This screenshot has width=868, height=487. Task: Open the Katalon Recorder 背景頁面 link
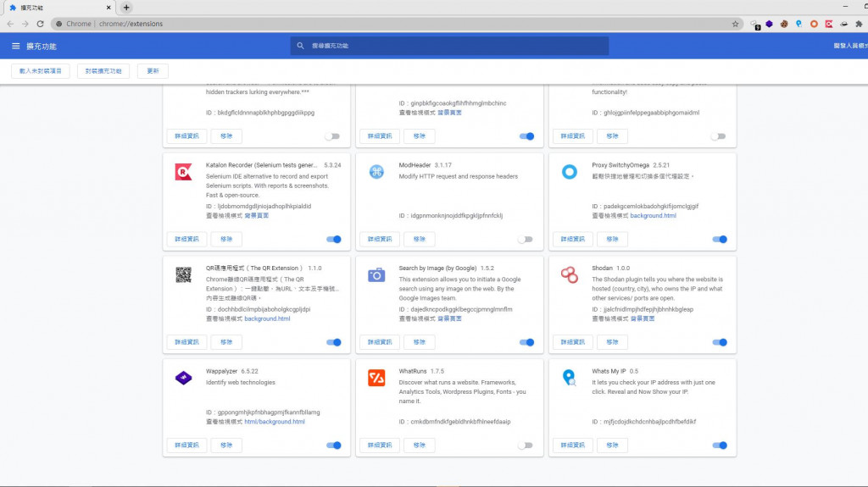(x=256, y=216)
